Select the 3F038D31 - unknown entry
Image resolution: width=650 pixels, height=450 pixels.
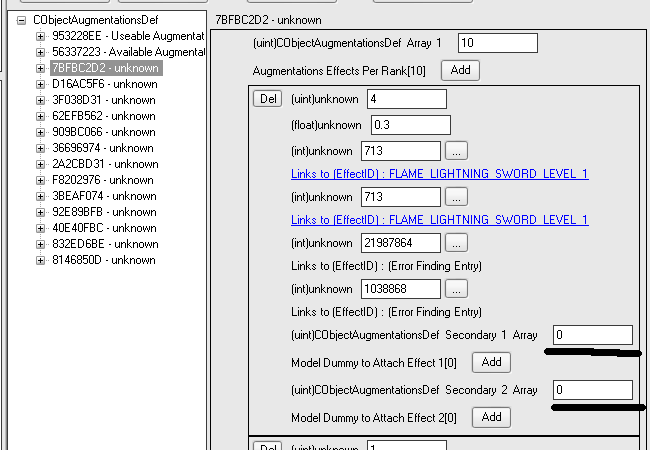click(x=104, y=100)
